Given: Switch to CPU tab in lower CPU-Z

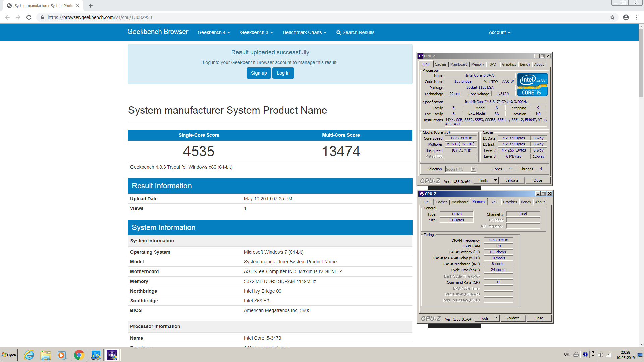Looking at the screenshot, I should (x=427, y=202).
